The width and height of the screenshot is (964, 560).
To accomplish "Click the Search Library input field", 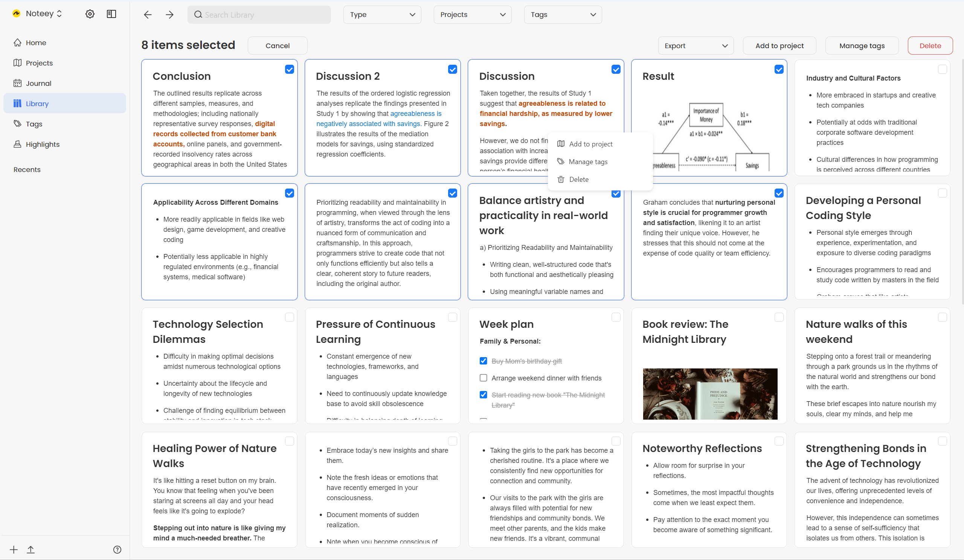I will [259, 15].
